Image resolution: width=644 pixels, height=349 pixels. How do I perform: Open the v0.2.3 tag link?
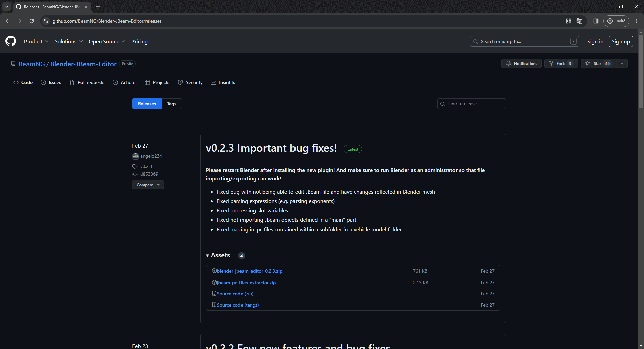tap(146, 167)
